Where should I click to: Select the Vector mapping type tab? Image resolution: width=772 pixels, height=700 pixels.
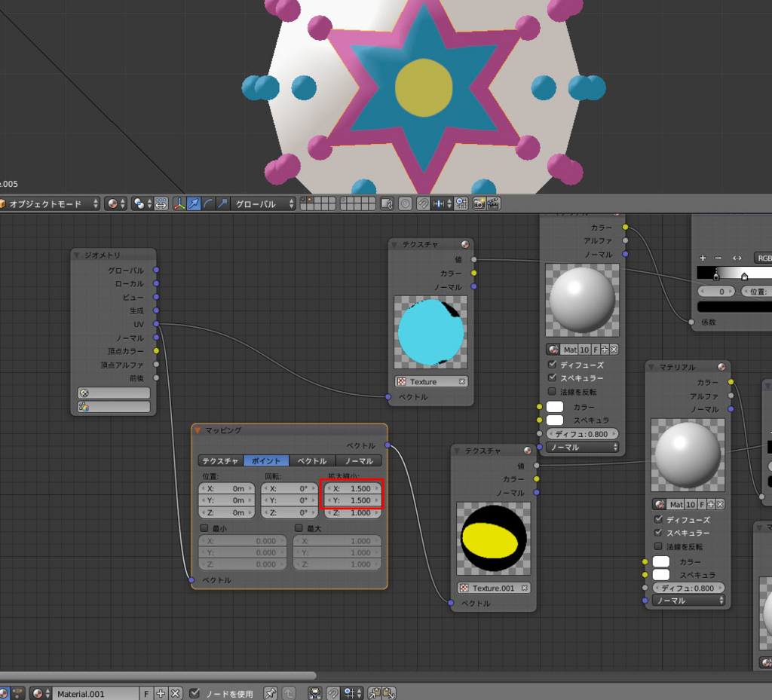click(312, 461)
